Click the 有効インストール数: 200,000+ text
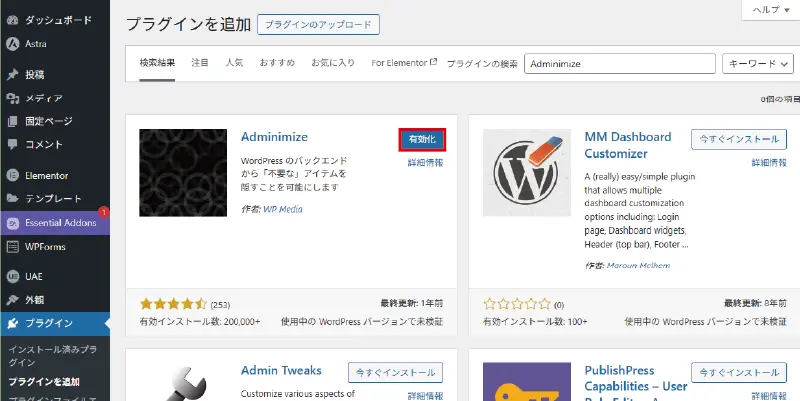Viewport: 800px width, 401px height. (200, 322)
